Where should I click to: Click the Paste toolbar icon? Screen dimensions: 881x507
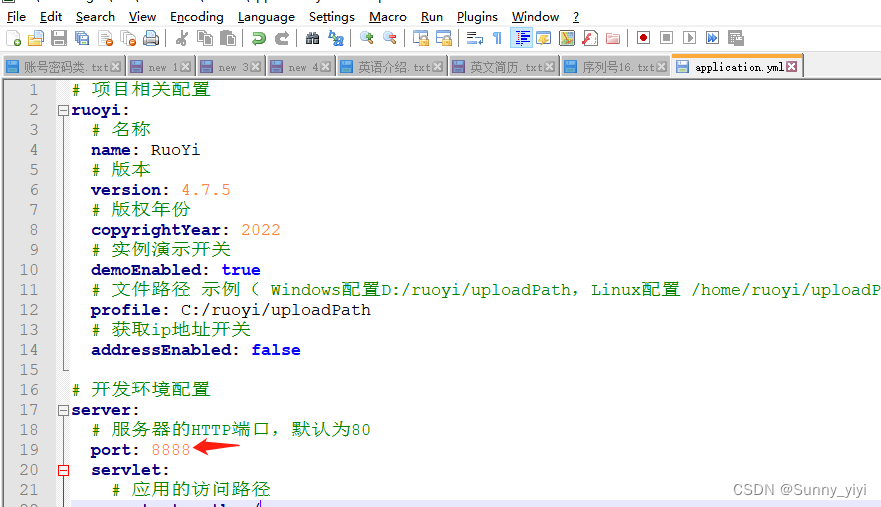pyautogui.click(x=228, y=38)
